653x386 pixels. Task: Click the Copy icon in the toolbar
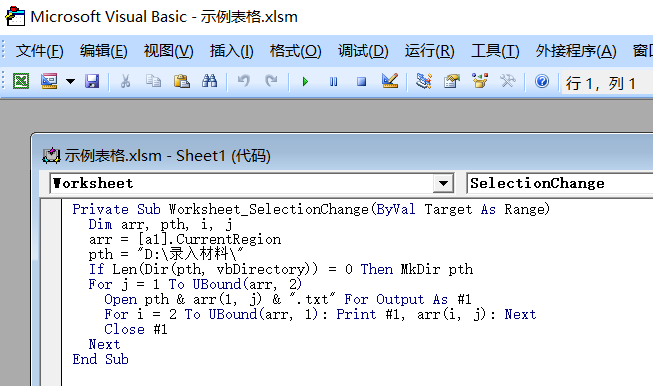(x=153, y=81)
